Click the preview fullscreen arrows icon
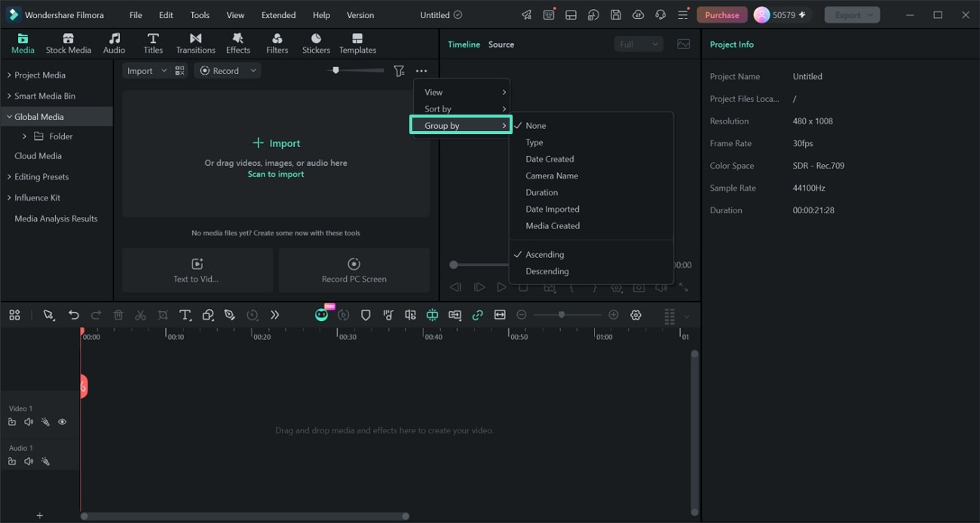 tap(684, 287)
